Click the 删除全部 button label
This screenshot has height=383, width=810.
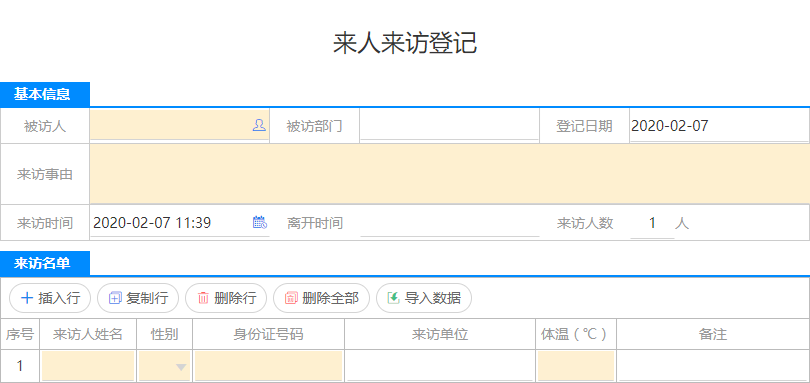coord(331,298)
